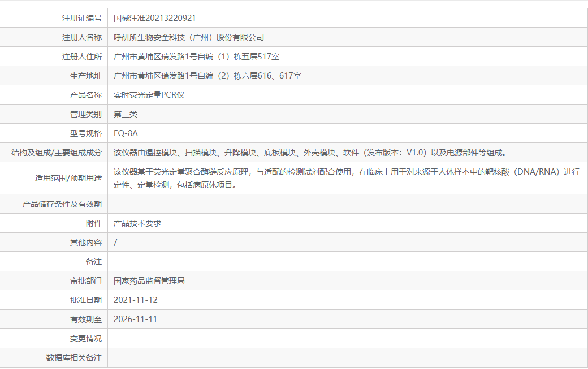
Task: Click the 适用范围/预期用途 label
Action: click(68, 178)
